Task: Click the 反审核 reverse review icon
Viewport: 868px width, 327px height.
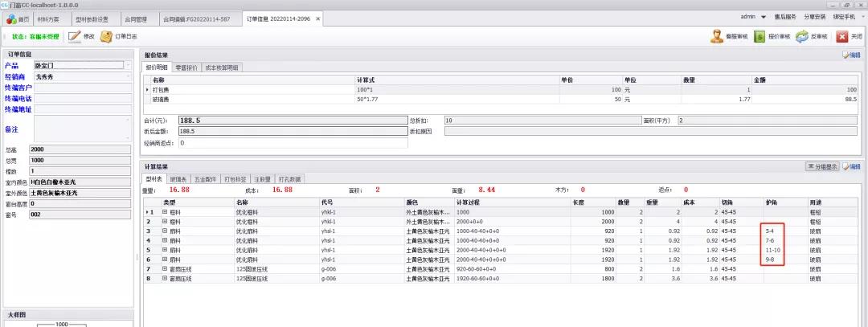Action: [x=801, y=36]
